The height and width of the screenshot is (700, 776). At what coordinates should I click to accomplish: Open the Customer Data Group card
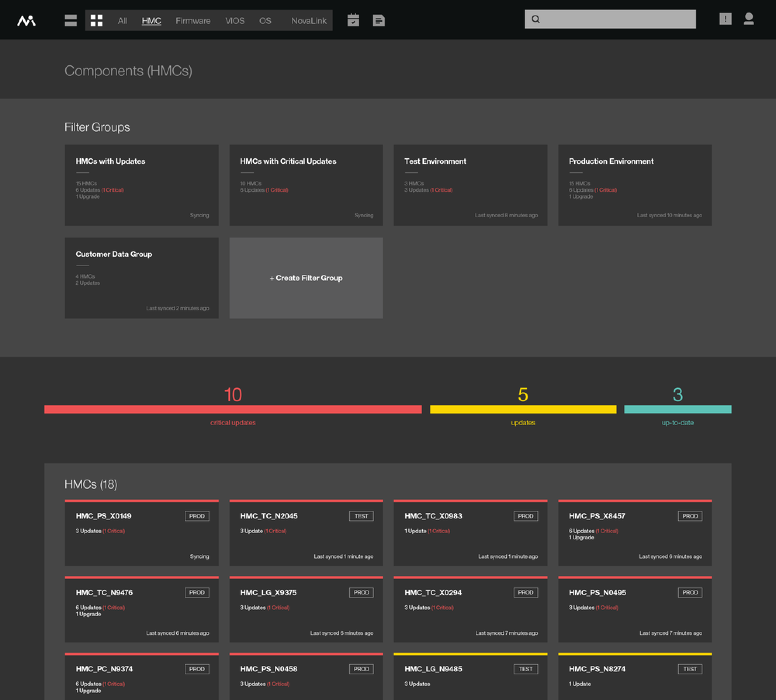pyautogui.click(x=142, y=278)
